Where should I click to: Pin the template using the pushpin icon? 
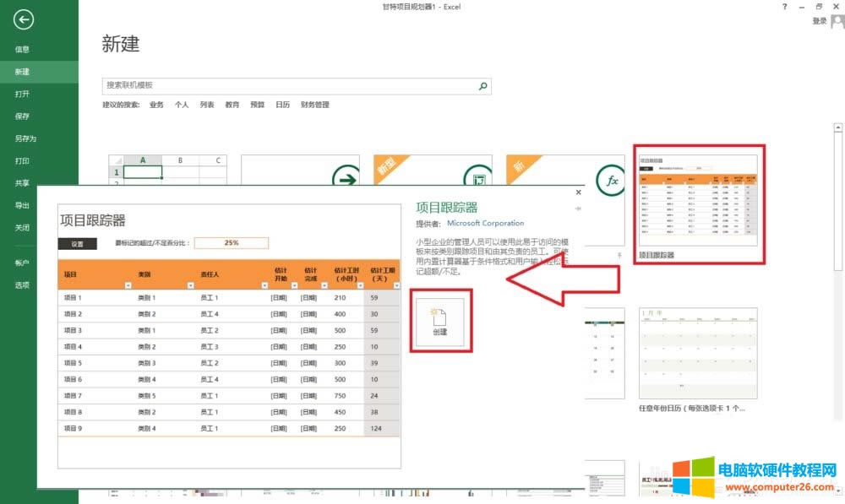(578, 209)
